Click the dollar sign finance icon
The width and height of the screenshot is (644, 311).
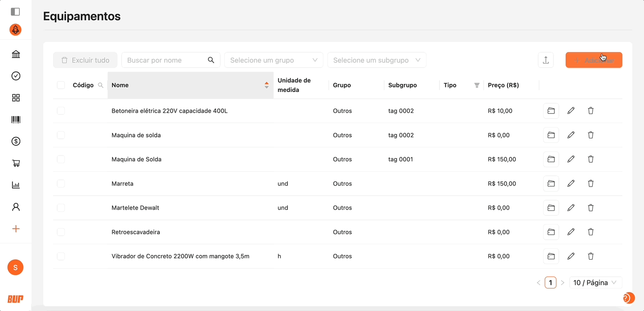coord(16,142)
